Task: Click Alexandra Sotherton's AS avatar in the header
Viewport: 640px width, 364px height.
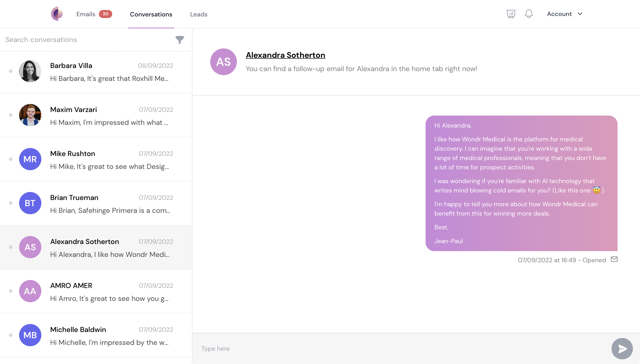Action: point(223,62)
